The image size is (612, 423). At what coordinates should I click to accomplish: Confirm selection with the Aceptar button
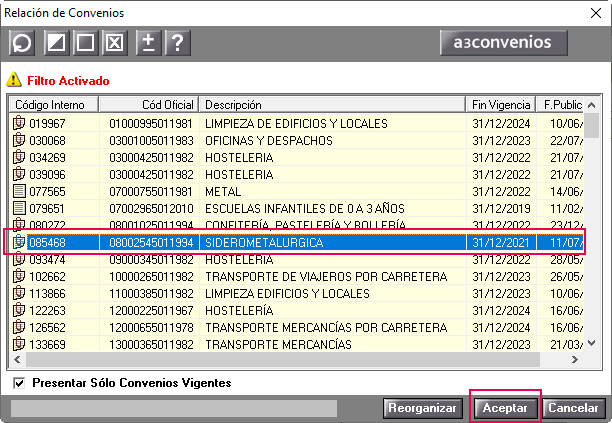tap(505, 408)
